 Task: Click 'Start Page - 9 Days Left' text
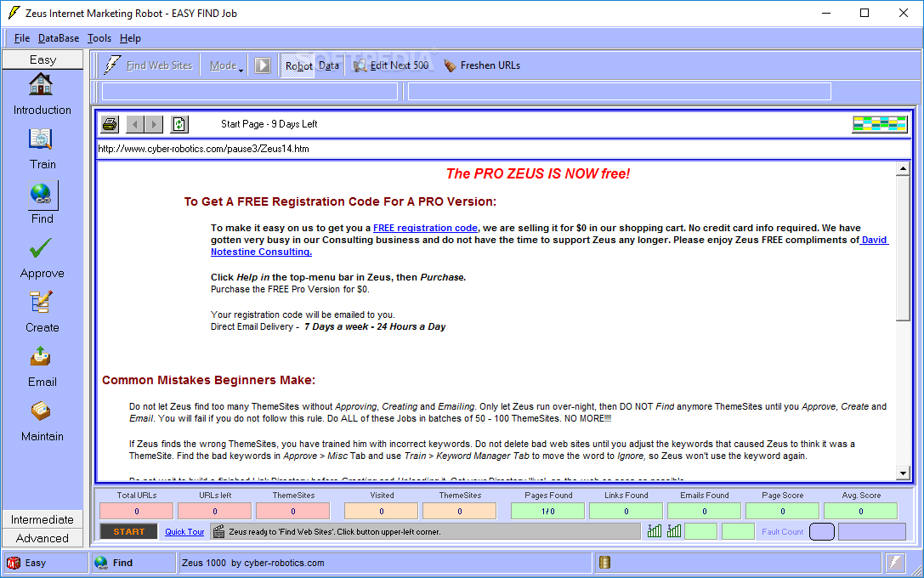[269, 124]
